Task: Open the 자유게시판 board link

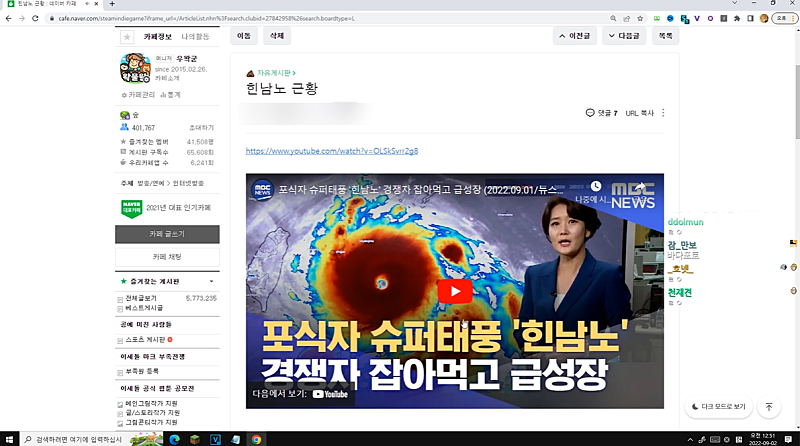Action: (276, 73)
